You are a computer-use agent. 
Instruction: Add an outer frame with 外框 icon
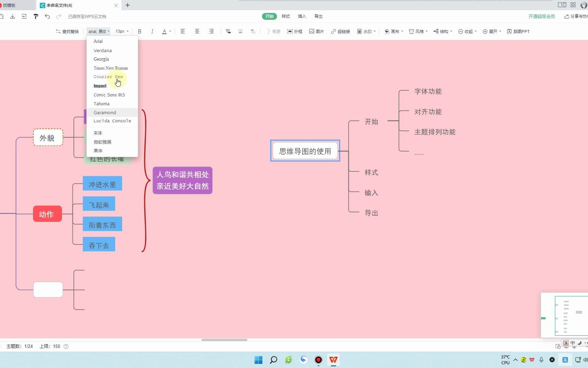295,31
